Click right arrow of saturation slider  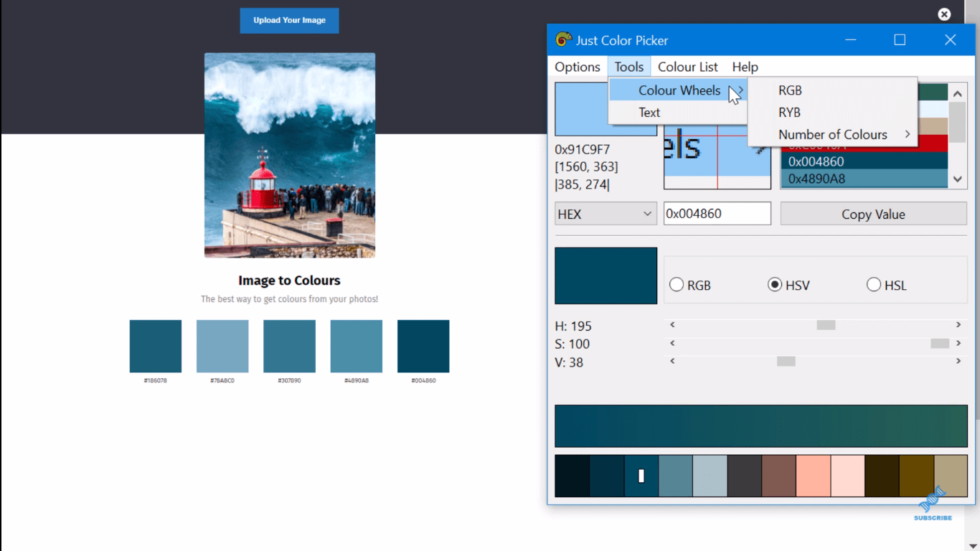958,344
